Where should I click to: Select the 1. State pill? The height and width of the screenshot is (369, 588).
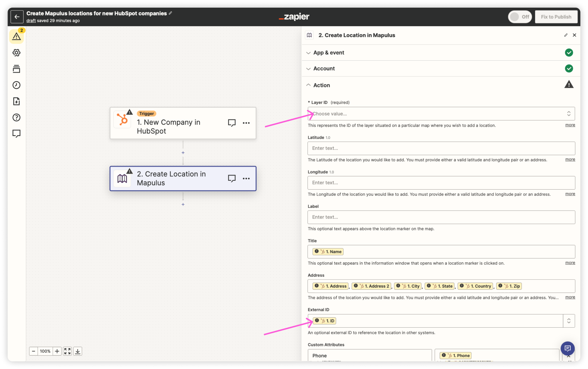tap(439, 286)
